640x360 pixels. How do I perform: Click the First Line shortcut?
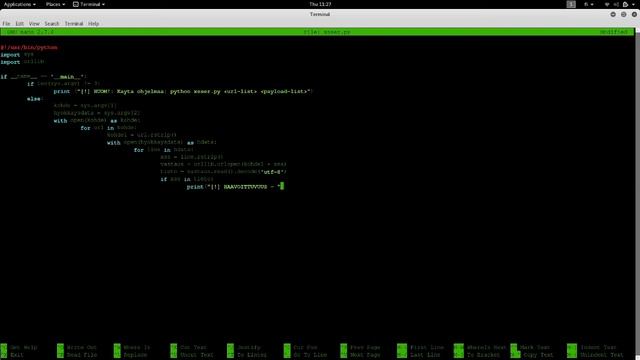420,347
